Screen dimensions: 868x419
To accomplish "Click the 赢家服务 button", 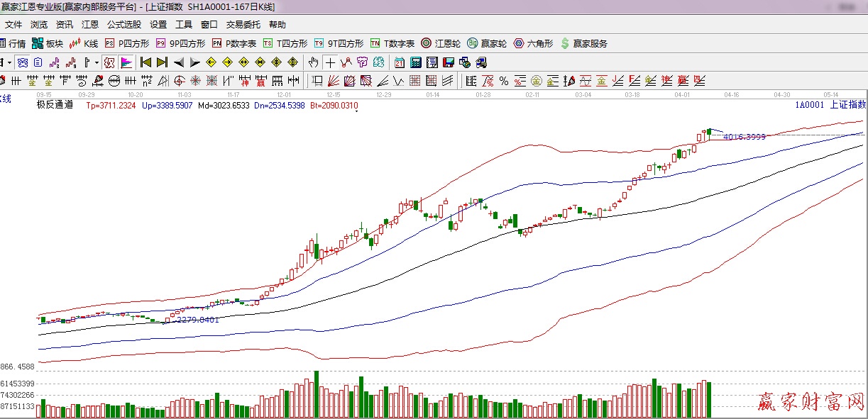I will pyautogui.click(x=583, y=43).
